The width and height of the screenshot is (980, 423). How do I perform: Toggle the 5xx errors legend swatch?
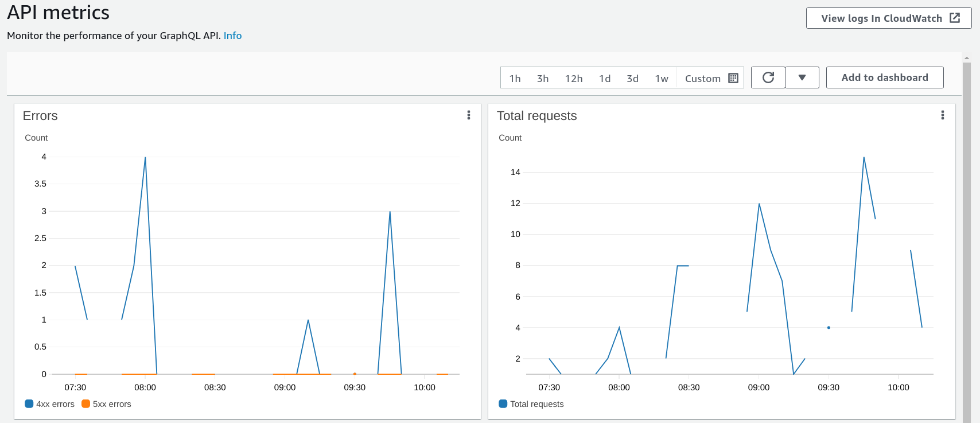pos(86,404)
